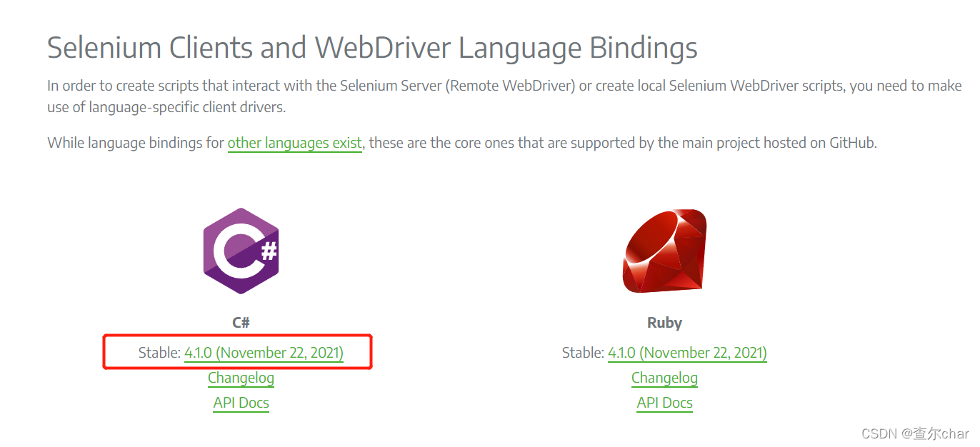
Task: Click the "C#" heading below the logo
Action: (241, 322)
